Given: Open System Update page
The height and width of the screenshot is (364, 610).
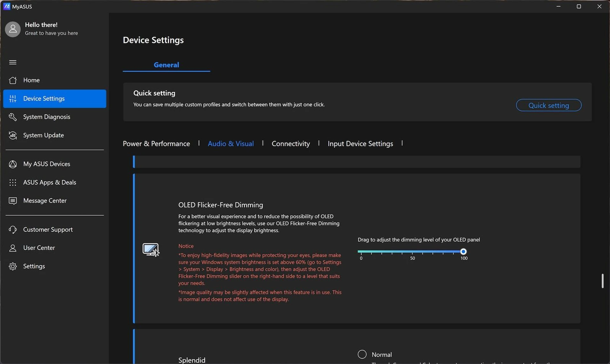Looking at the screenshot, I should (x=55, y=135).
